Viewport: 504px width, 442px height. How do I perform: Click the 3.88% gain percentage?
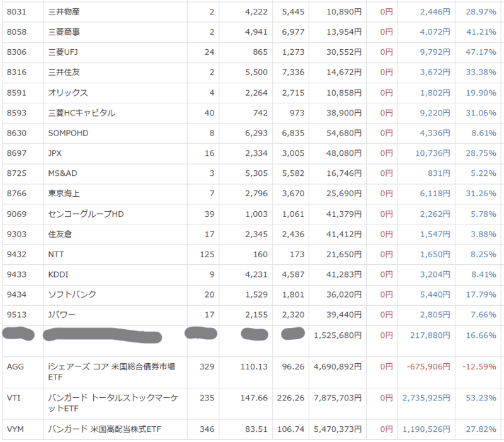point(483,234)
